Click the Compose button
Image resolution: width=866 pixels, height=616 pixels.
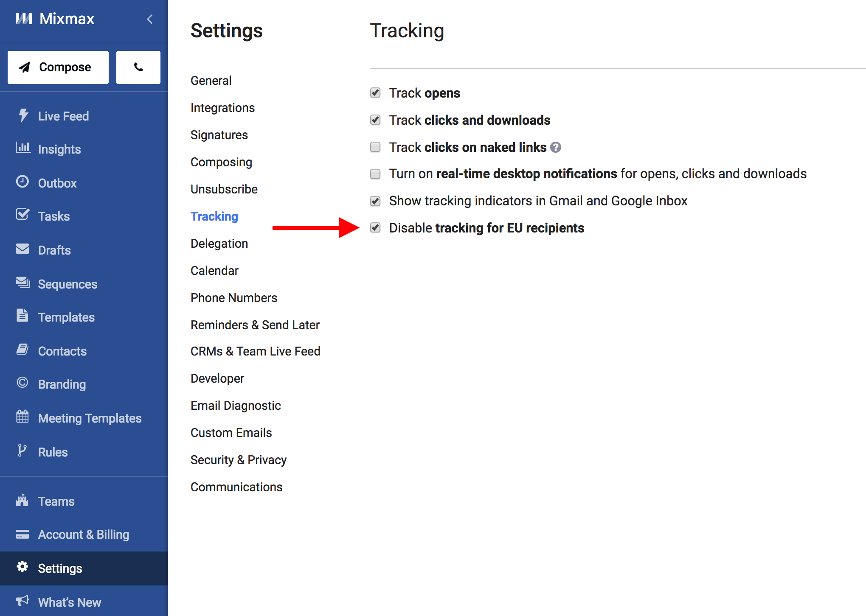pos(58,67)
